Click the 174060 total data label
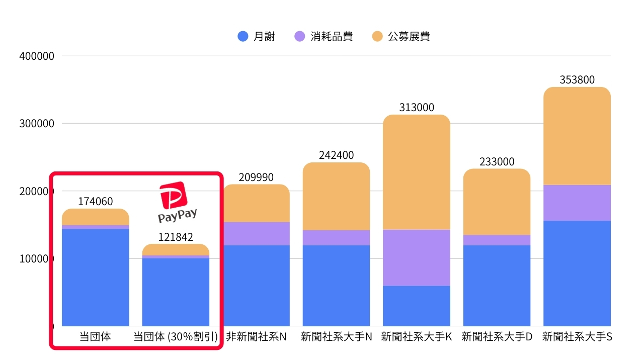Image resolution: width=644 pixels, height=362 pixels. pyautogui.click(x=95, y=202)
